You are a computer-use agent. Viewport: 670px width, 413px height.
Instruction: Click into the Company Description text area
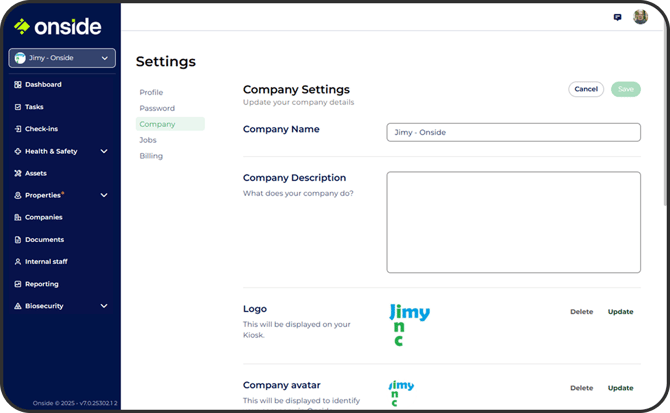click(513, 222)
